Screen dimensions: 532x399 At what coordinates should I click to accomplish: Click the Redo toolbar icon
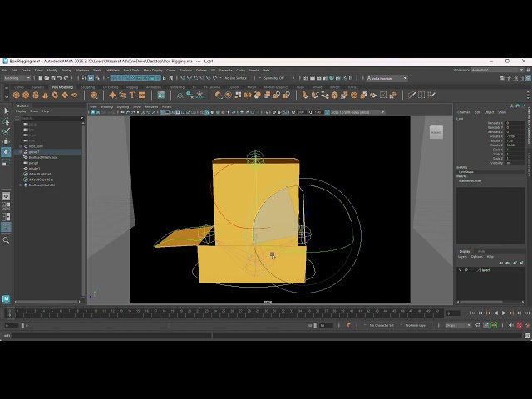tap(66, 78)
